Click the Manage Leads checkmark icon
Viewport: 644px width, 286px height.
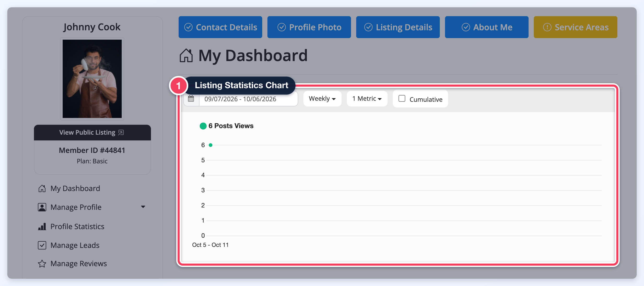point(42,245)
